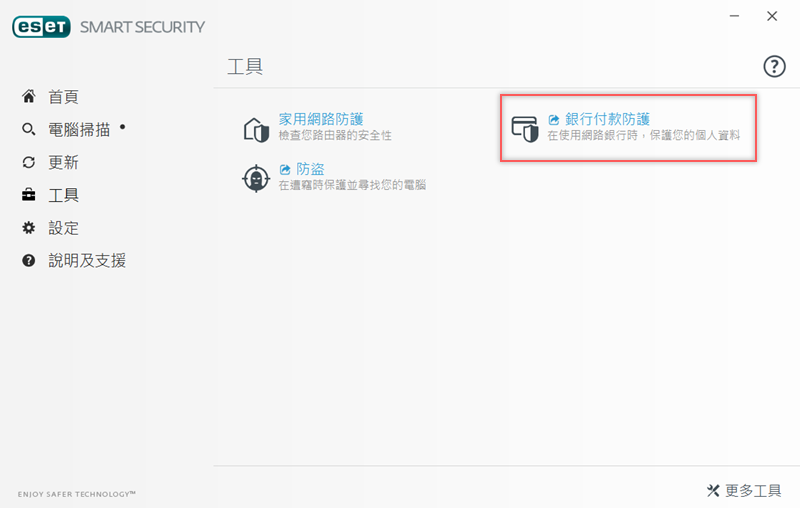Click the settings gear icon
800x508 pixels.
point(29,228)
